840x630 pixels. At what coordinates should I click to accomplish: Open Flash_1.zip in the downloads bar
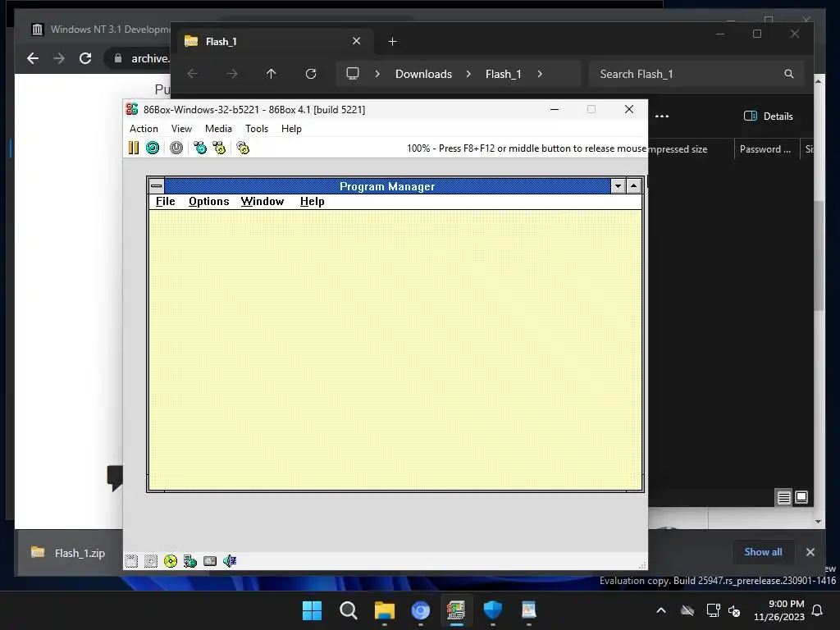tap(69, 553)
